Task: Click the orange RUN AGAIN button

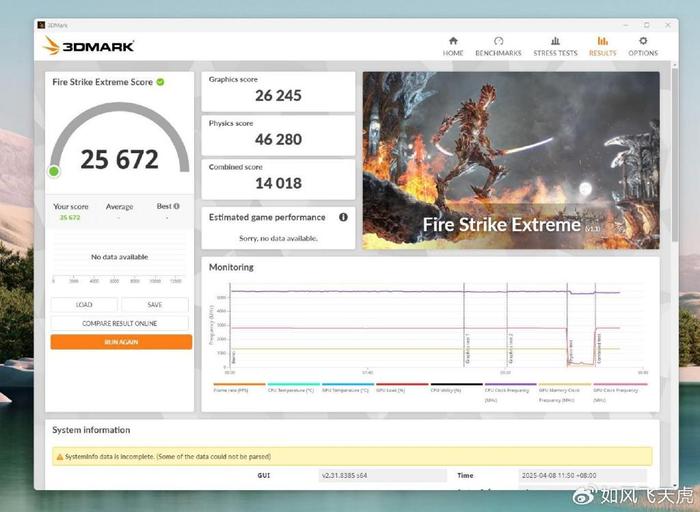Action: pyautogui.click(x=121, y=342)
